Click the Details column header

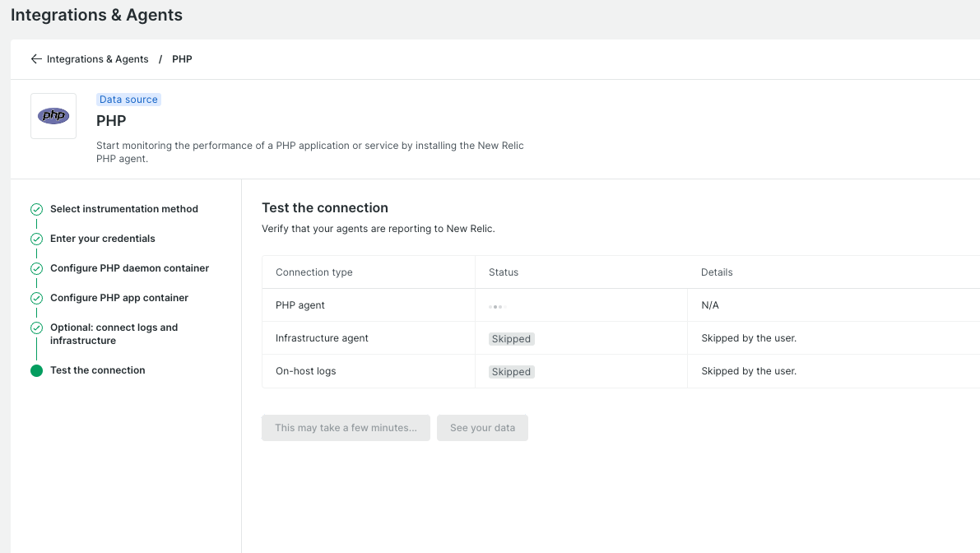pos(716,272)
